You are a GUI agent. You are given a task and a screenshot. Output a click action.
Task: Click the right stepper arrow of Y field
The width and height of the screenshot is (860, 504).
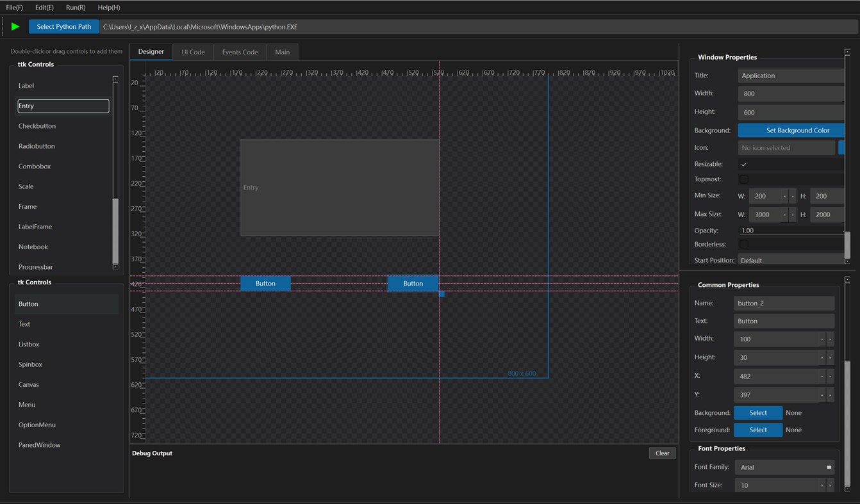point(831,394)
